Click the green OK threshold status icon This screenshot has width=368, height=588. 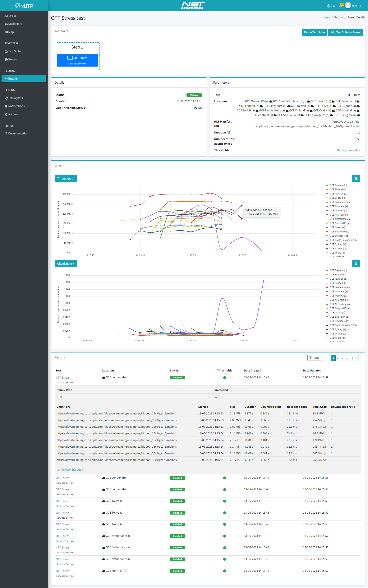click(x=196, y=108)
